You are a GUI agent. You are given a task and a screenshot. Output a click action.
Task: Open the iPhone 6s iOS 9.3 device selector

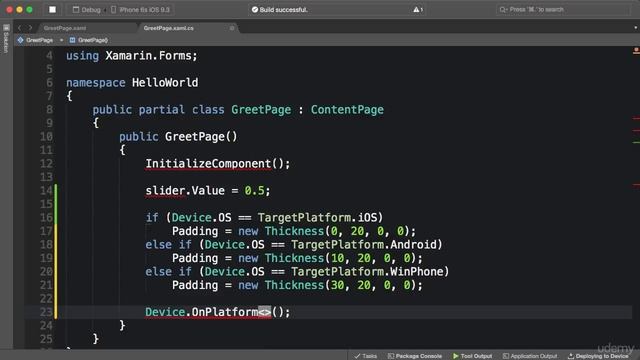coord(140,10)
